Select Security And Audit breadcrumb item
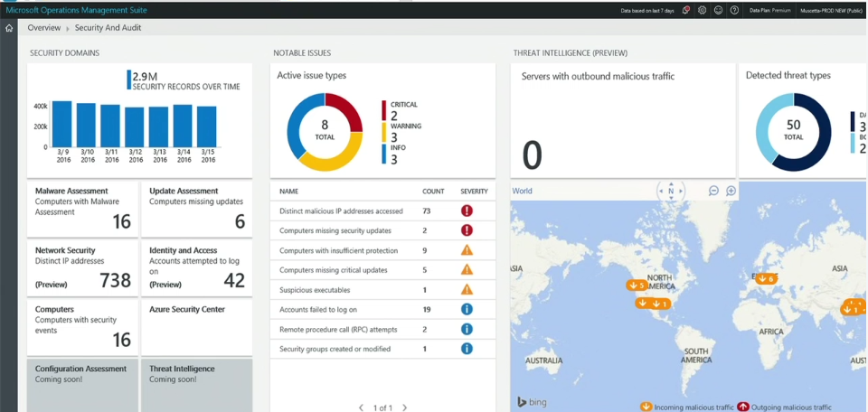 tap(108, 28)
